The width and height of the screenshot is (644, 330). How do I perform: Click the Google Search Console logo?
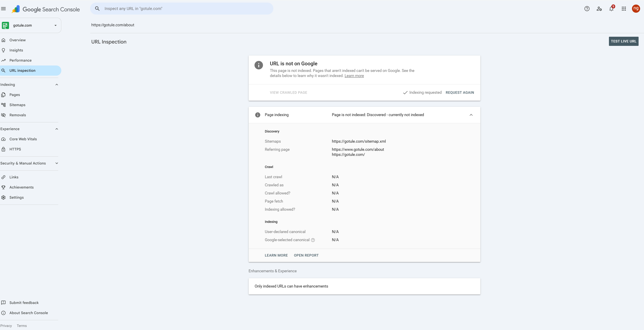point(46,9)
